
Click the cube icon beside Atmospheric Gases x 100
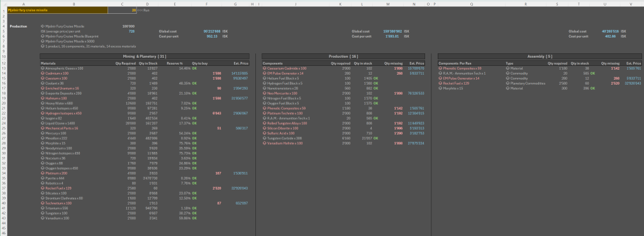(x=43, y=68)
